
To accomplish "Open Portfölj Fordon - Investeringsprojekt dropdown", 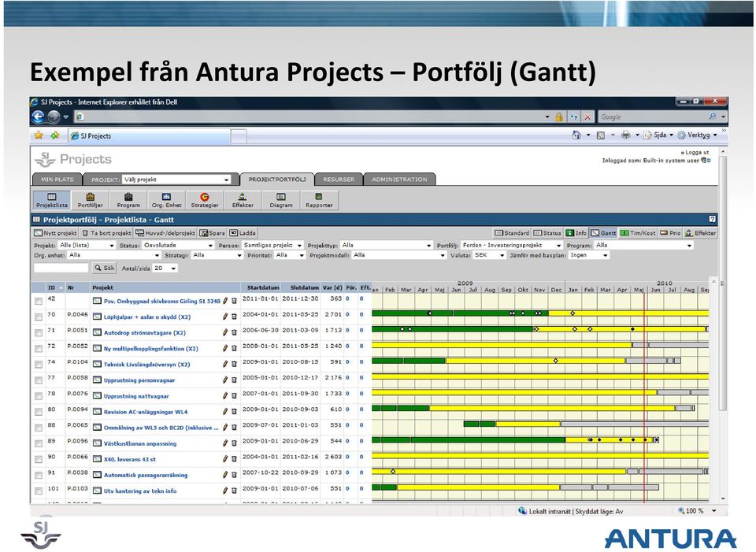I will 512,246.
